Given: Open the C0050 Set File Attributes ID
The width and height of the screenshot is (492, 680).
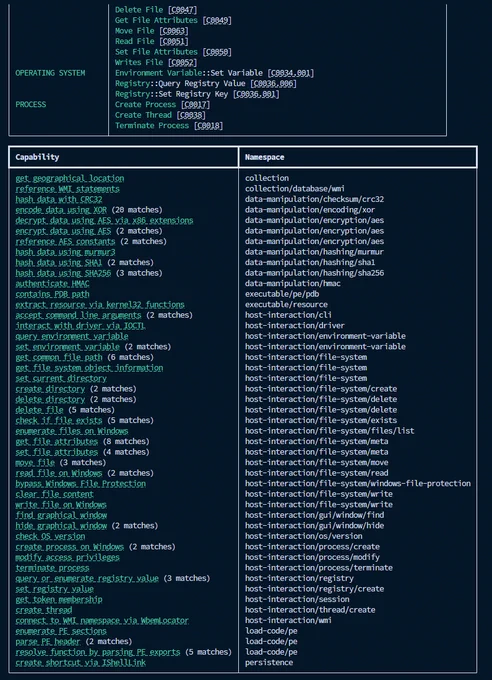Looking at the screenshot, I should click(x=216, y=52).
